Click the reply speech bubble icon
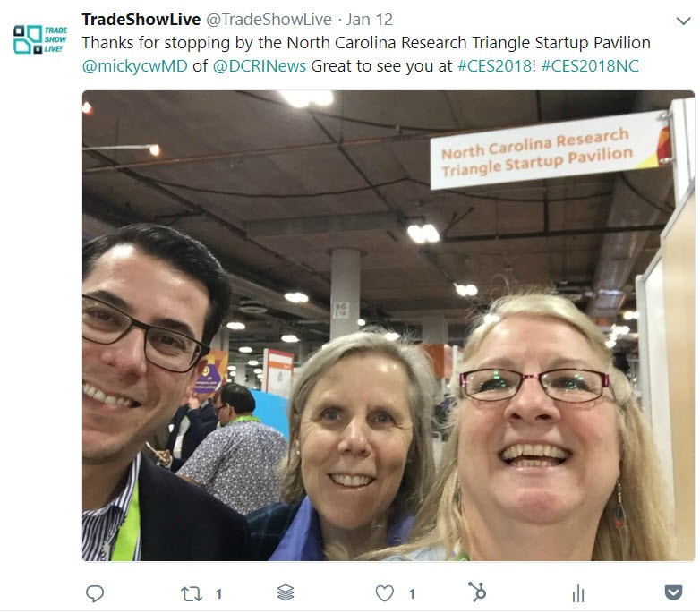Image resolution: width=700 pixels, height=613 pixels. point(95,594)
